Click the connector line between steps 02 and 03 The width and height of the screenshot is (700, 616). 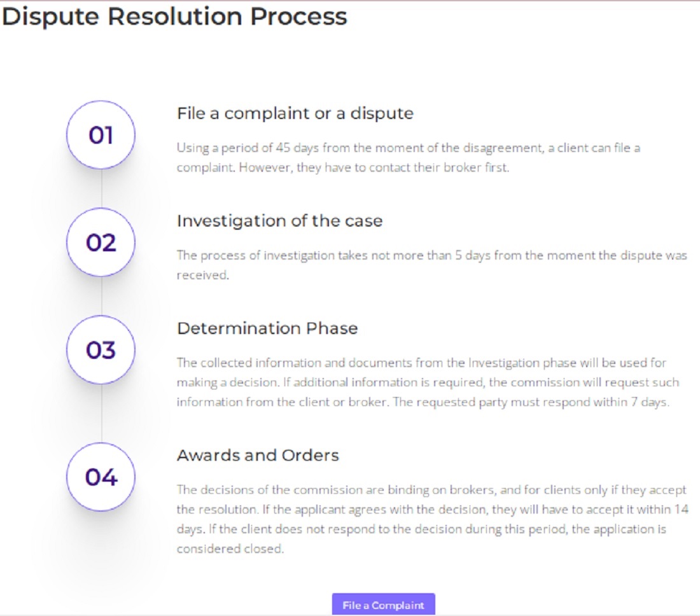pyautogui.click(x=101, y=297)
